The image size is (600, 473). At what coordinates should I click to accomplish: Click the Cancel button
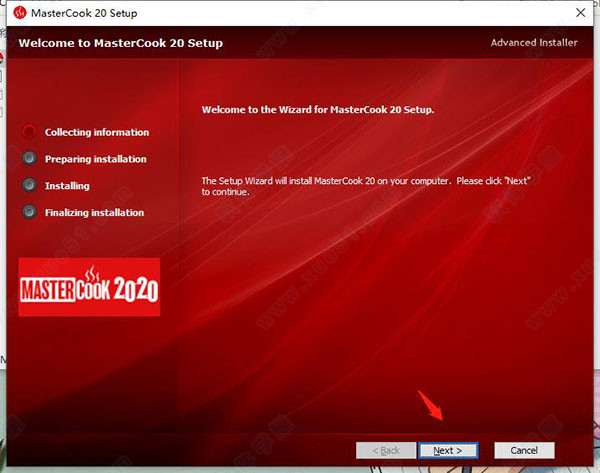click(524, 450)
